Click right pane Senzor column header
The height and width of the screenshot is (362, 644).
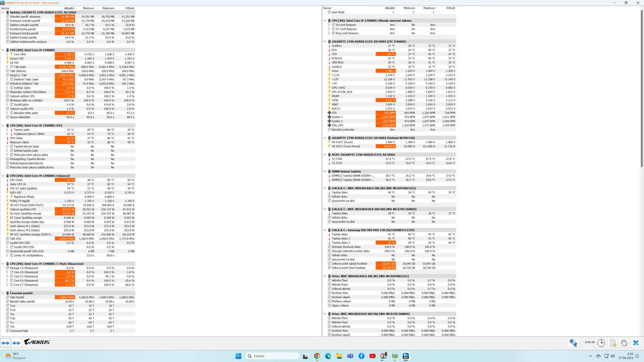tap(327, 8)
